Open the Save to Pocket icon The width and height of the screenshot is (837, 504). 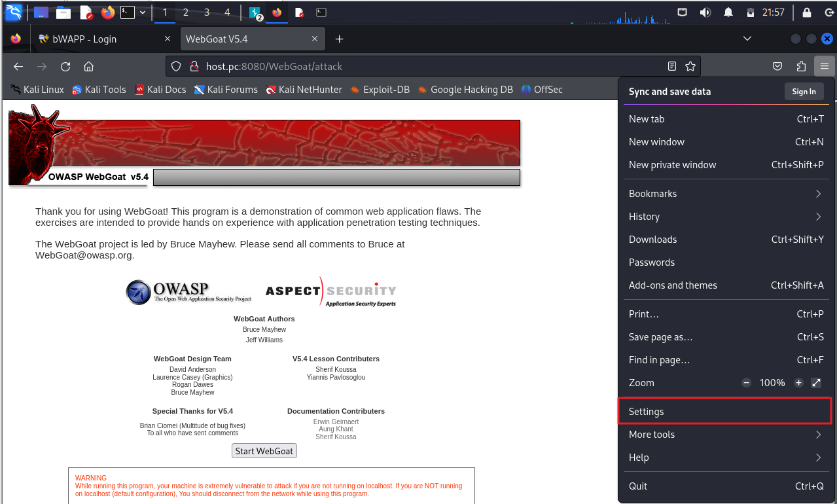click(777, 66)
